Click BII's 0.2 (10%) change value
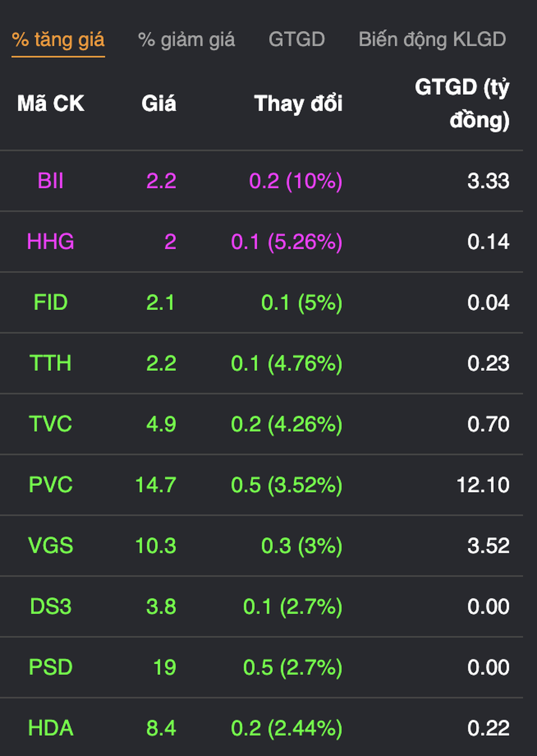The width and height of the screenshot is (537, 756). point(295,181)
